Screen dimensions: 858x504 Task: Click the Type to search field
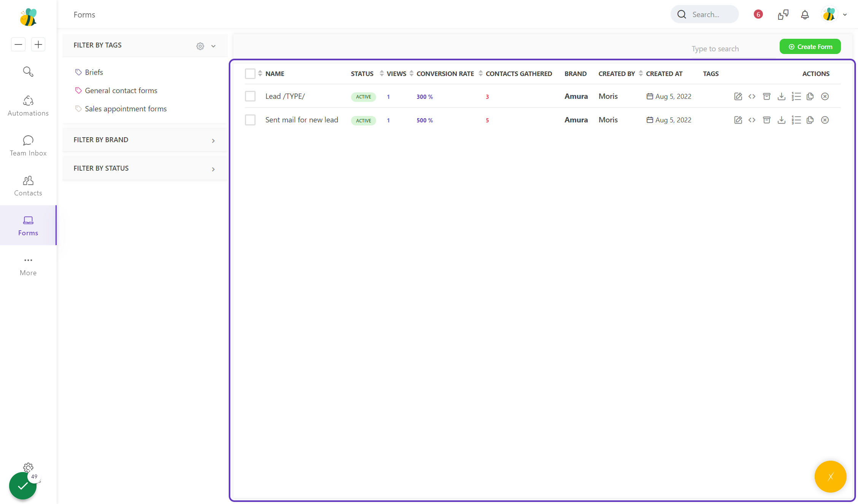click(733, 49)
